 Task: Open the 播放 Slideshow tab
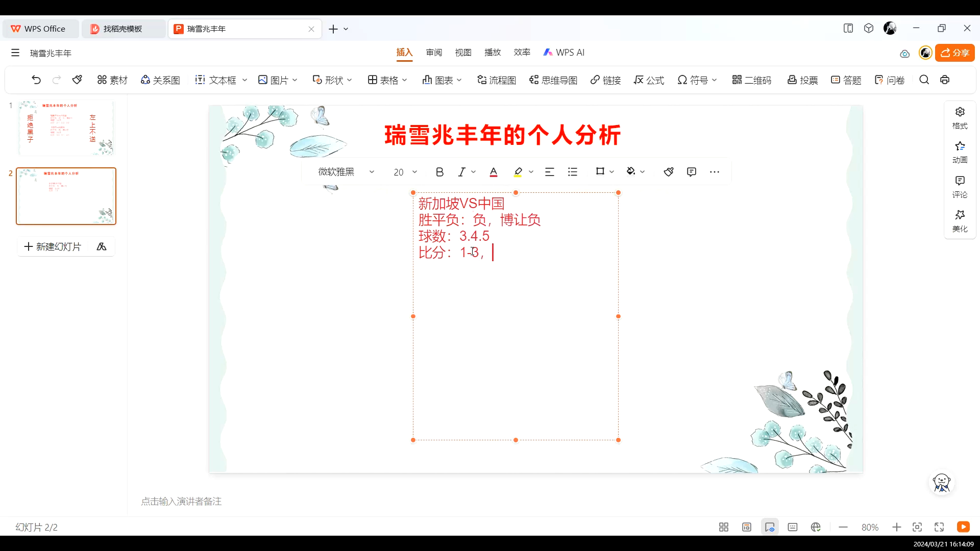[x=493, y=53]
